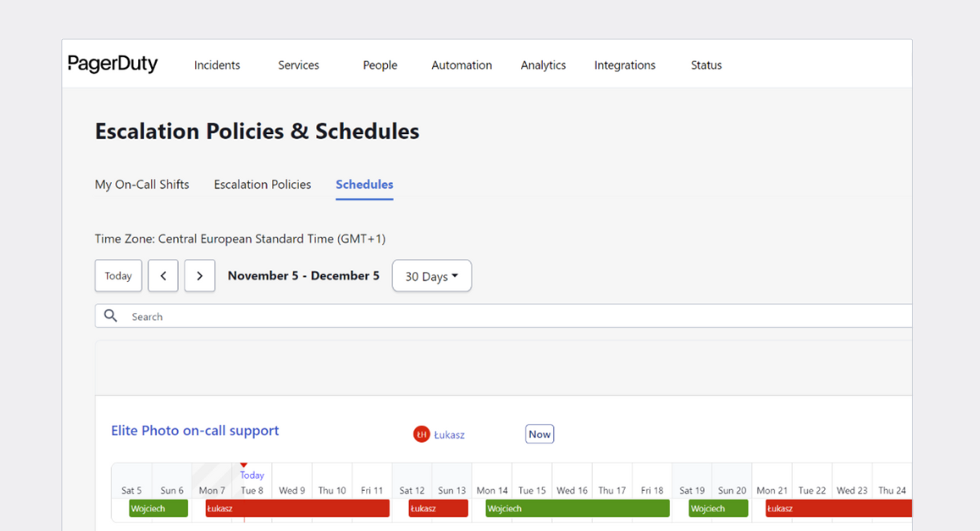Image resolution: width=980 pixels, height=531 pixels.
Task: Open the Status menu
Action: pos(706,65)
